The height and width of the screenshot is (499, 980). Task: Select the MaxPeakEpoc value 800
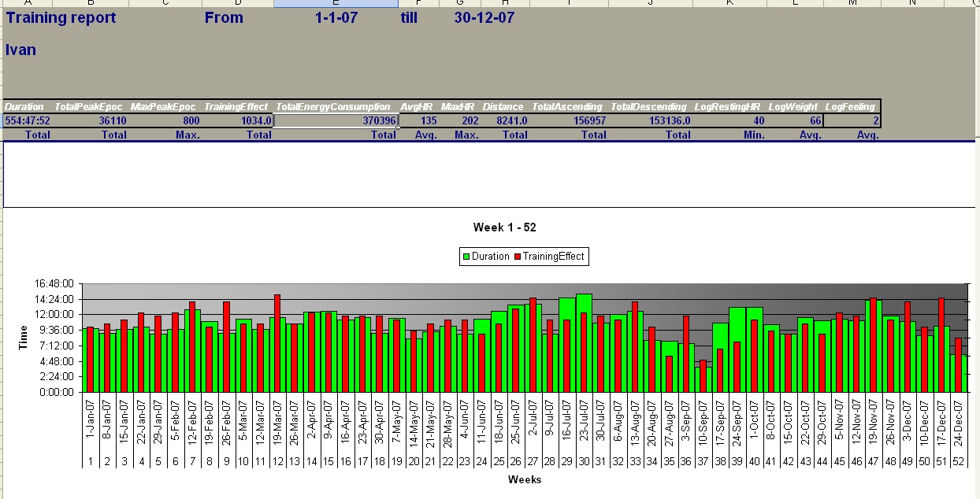(x=190, y=121)
